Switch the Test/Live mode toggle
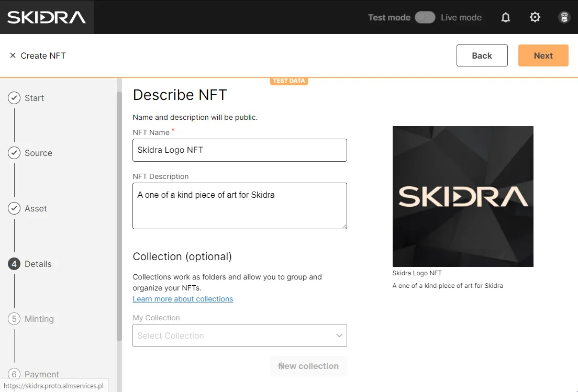Screen dimensions: 578x392 (x=425, y=17)
